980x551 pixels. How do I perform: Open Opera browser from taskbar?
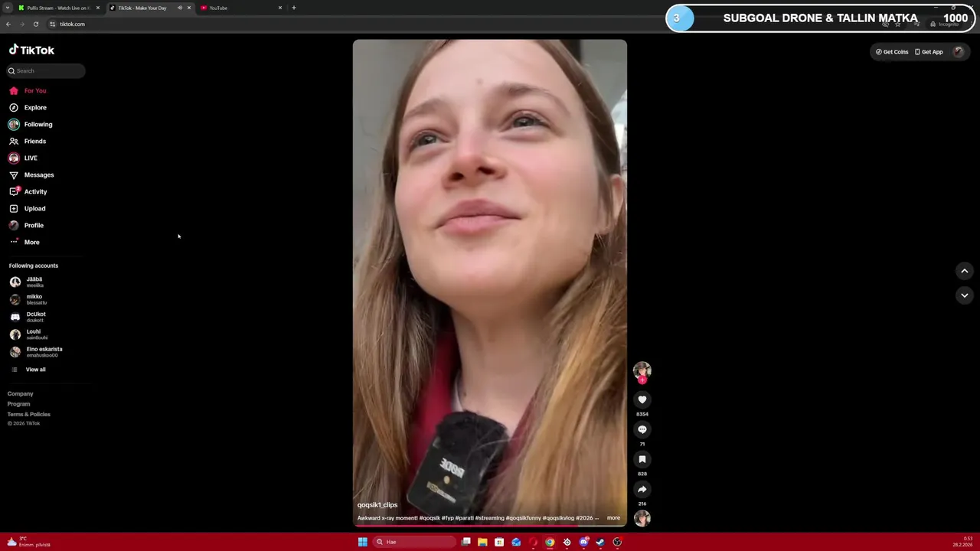[x=533, y=542]
